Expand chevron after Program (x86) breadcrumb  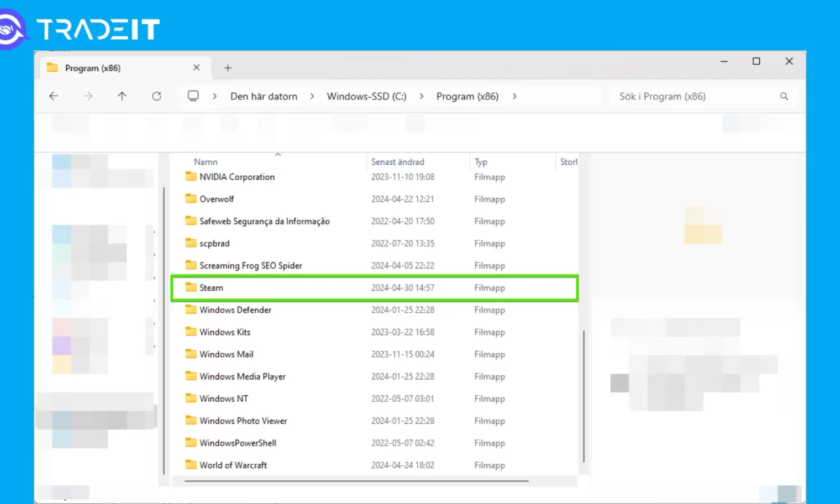pyautogui.click(x=514, y=96)
